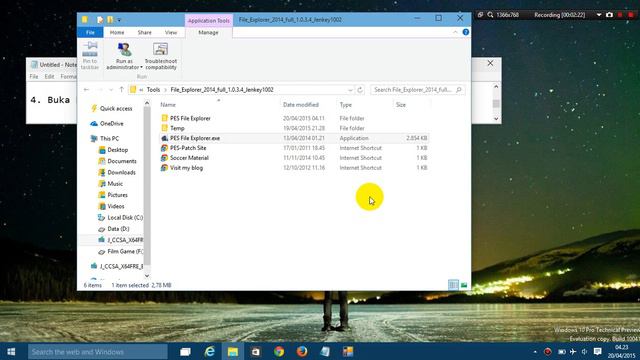Select the PES File Explorer folder
640x360 pixels.
[190, 118]
